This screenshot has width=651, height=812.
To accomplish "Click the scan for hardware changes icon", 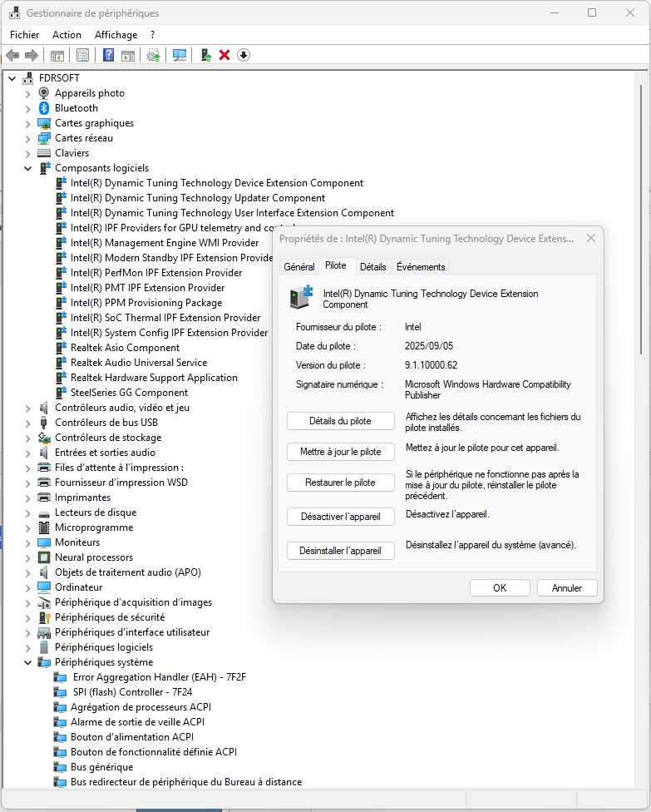I will (x=179, y=55).
